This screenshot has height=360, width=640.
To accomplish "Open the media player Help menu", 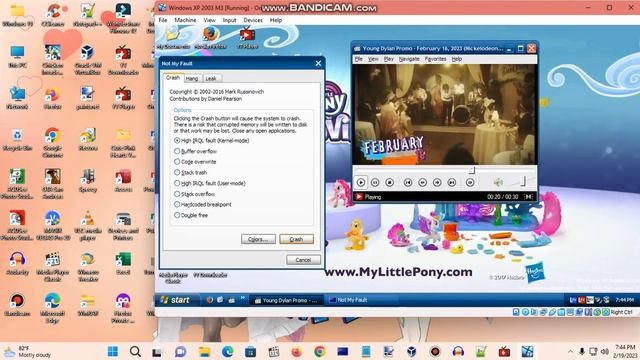I will pos(457,59).
